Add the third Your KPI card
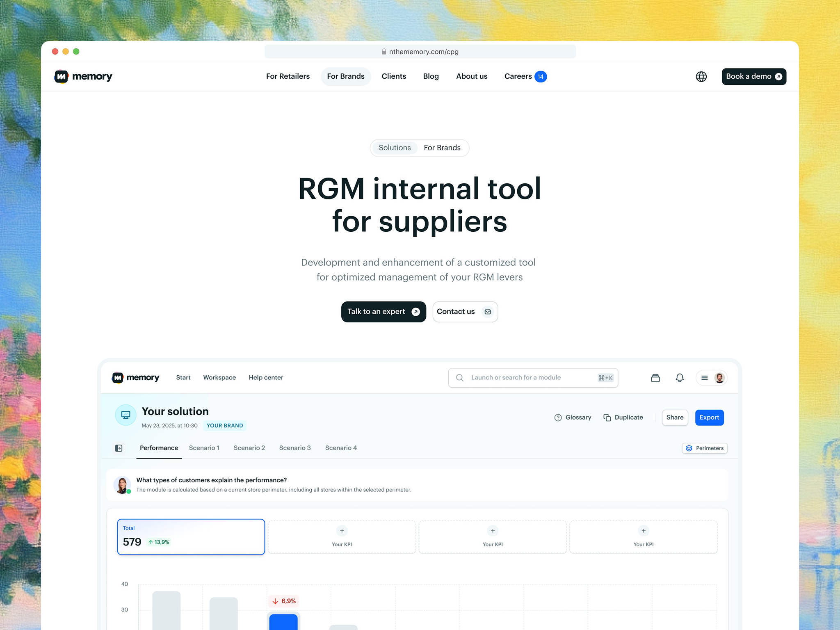Viewport: 840px width, 630px height. 644,537
